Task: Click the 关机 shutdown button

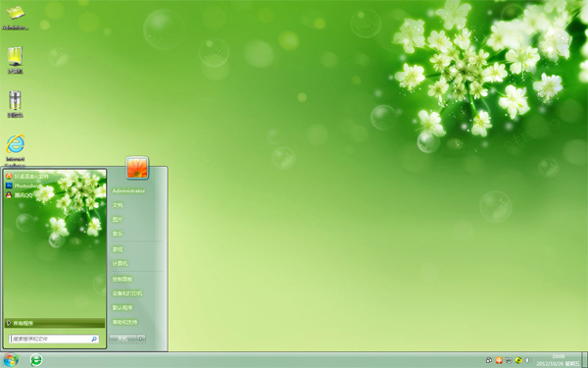Action: click(x=122, y=339)
